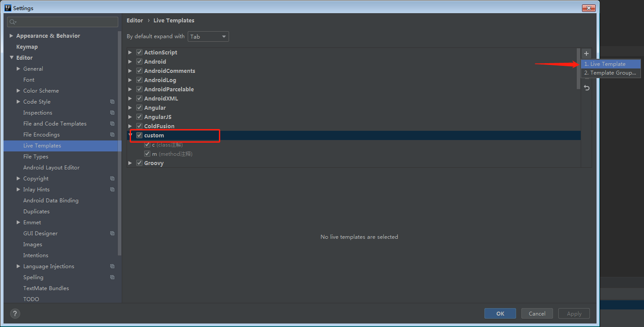Toggle the AngularJS checkbox
644x327 pixels.
pos(139,117)
